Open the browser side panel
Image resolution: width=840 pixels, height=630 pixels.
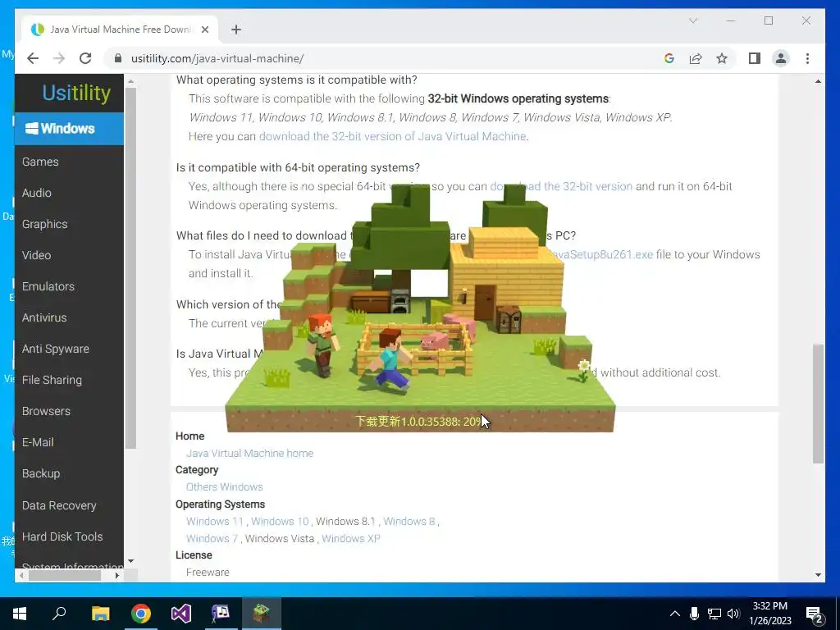(755, 58)
